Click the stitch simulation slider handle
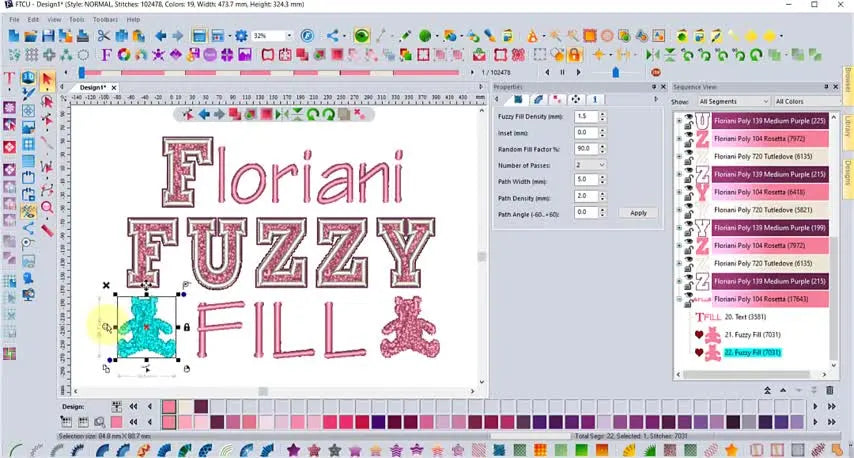The image size is (854, 458). (82, 72)
